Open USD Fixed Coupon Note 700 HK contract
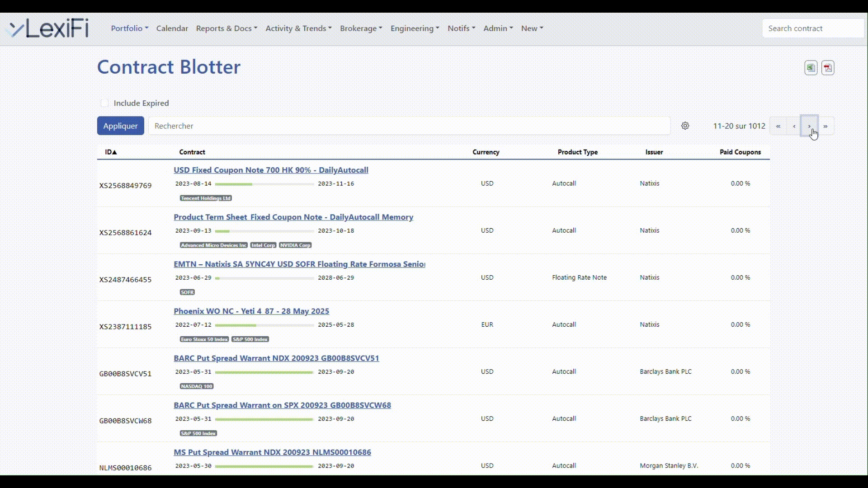The image size is (868, 488). [x=271, y=170]
